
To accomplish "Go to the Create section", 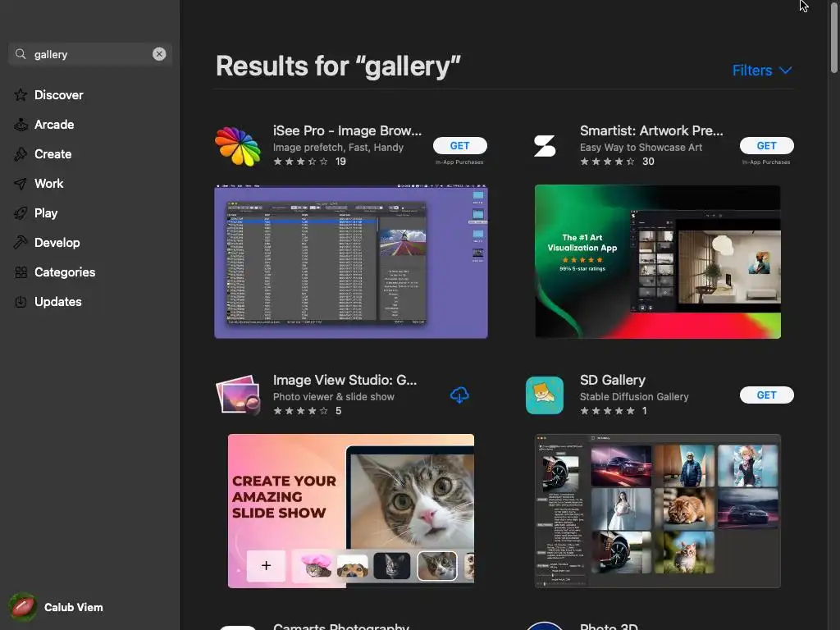I will tap(53, 154).
